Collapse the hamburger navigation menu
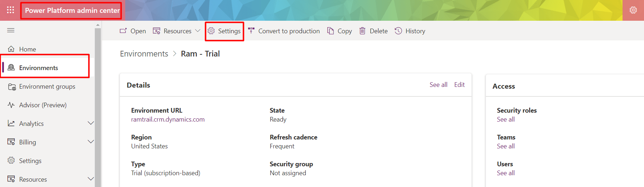 pyautogui.click(x=11, y=30)
